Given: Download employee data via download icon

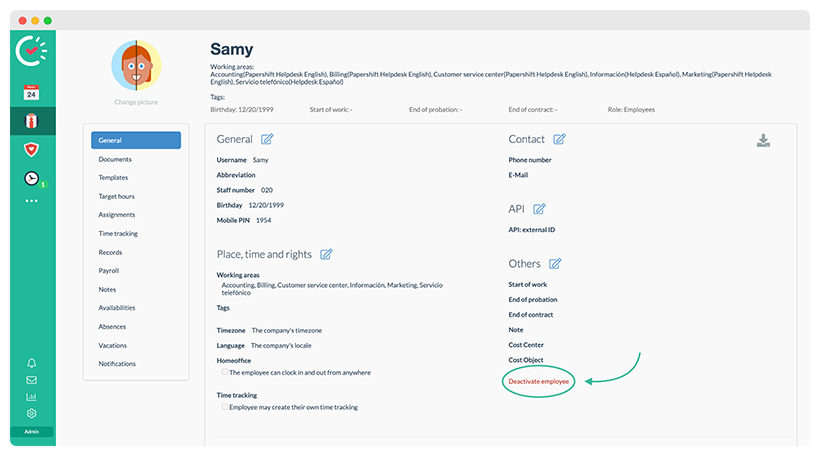Looking at the screenshot, I should (764, 140).
